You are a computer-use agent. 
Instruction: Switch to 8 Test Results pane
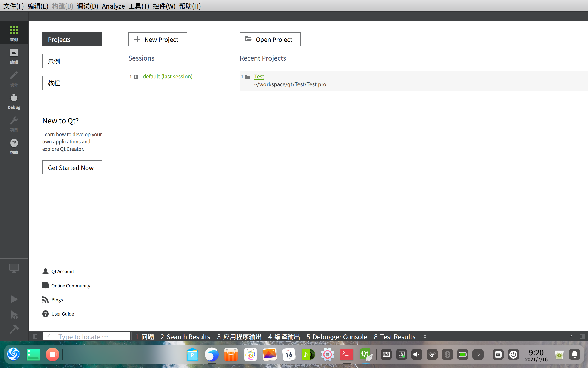tap(394, 336)
